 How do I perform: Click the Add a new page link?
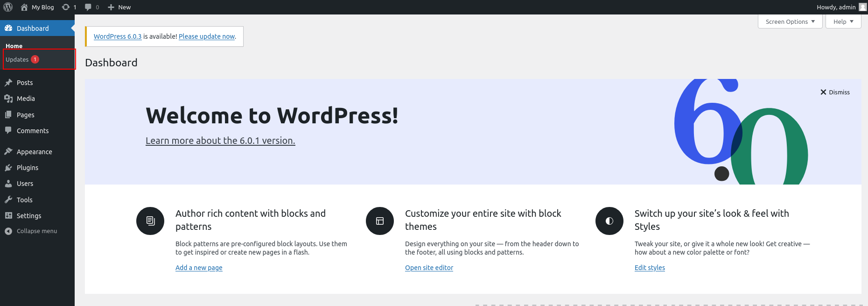(x=199, y=268)
